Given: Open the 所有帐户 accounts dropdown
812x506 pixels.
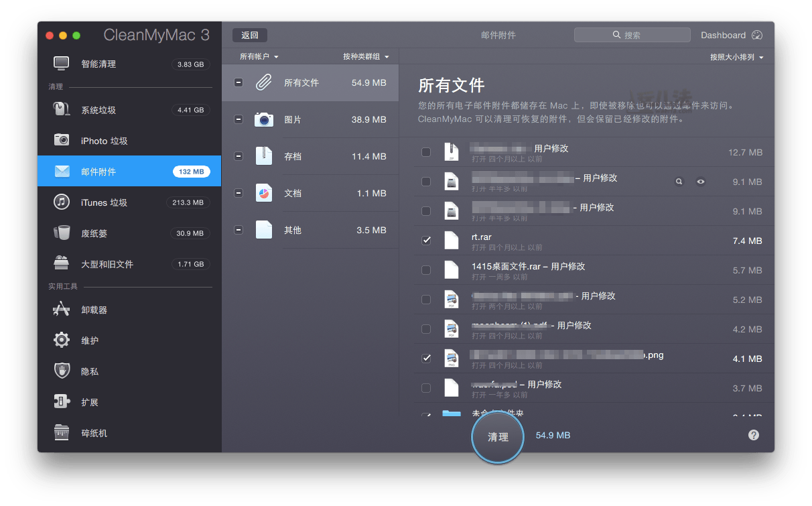Looking at the screenshot, I should pos(259,57).
